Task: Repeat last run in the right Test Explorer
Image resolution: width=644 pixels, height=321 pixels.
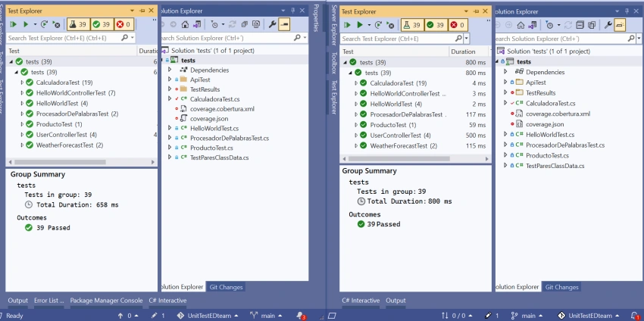Action: click(x=378, y=25)
